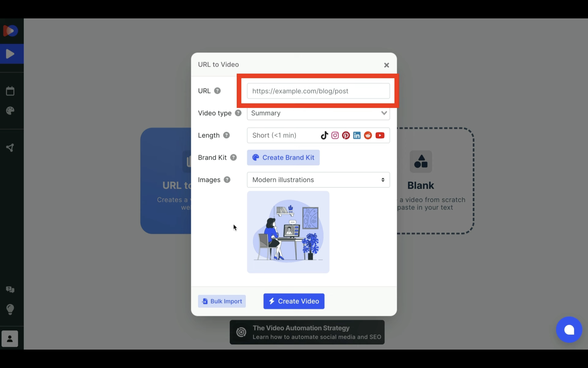This screenshot has height=368, width=588.
Task: Click the help icon next to Length
Action: click(x=226, y=135)
